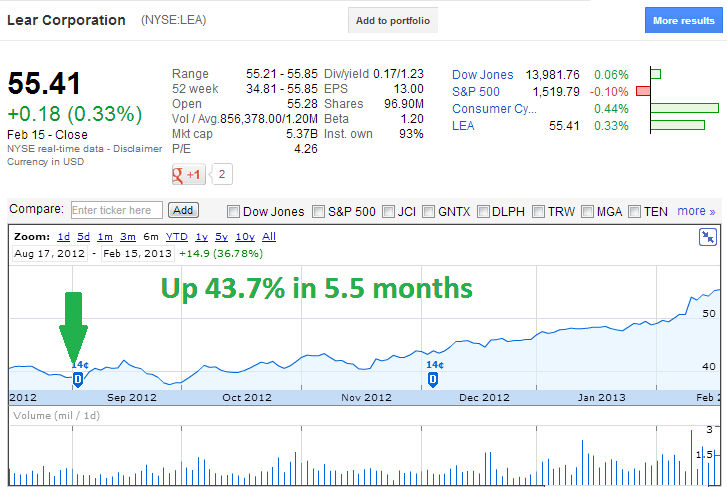This screenshot has width=727, height=487.
Task: Expand more comparison tickers link
Action: [x=696, y=211]
